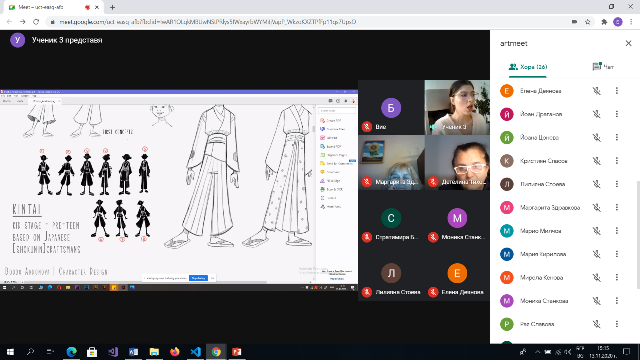Open a new browser tab
Screen dimensions: 640x360
point(112,7)
